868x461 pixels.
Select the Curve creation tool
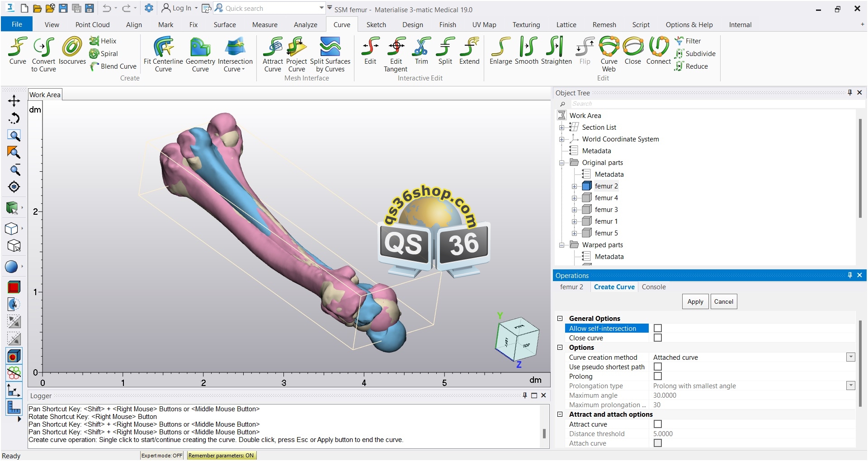point(18,51)
